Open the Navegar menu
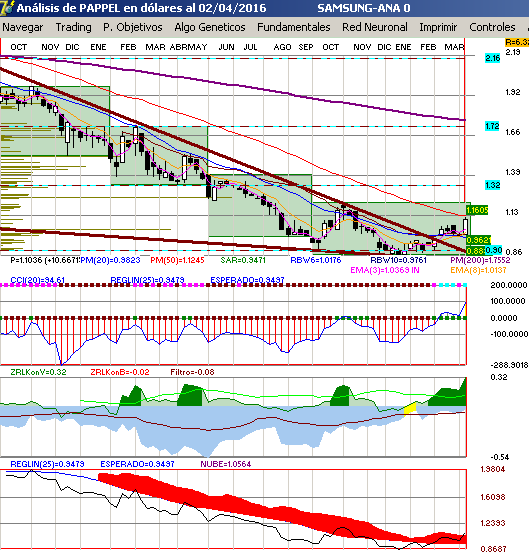The width and height of the screenshot is (529, 552). [23, 27]
